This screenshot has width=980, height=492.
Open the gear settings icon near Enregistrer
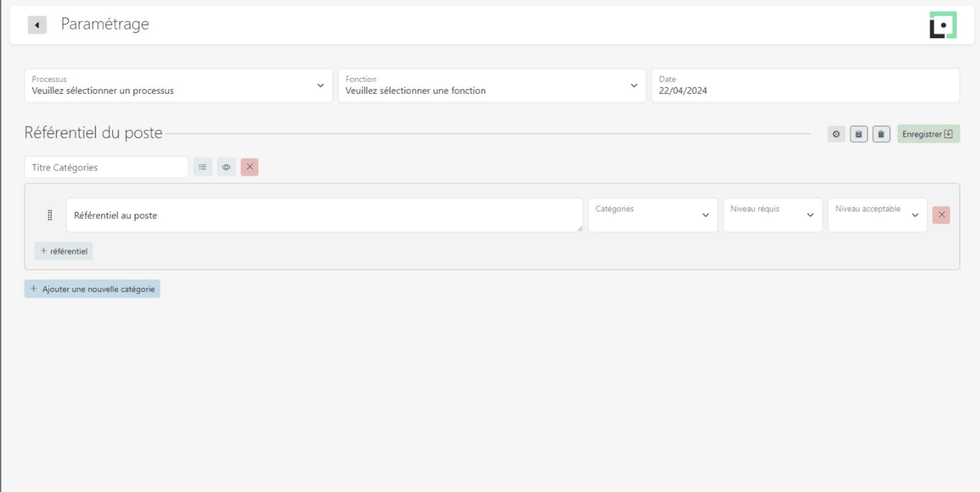tap(836, 134)
